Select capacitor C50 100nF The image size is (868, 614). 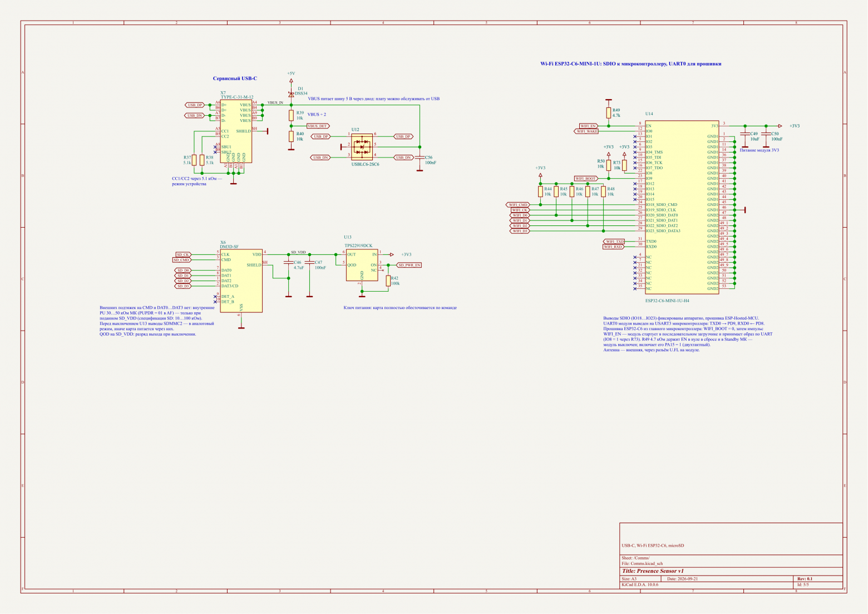coord(766,134)
